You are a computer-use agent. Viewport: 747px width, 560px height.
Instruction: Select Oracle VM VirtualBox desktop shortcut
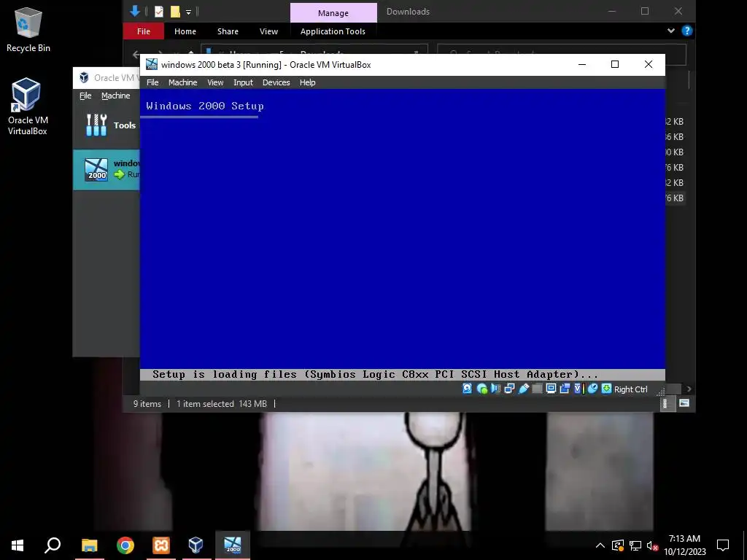(x=27, y=106)
